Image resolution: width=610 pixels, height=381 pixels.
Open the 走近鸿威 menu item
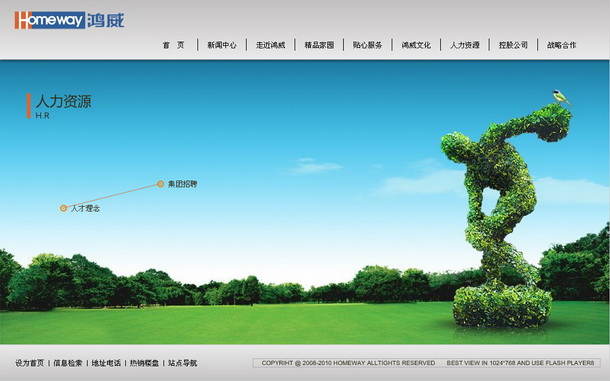[270, 45]
